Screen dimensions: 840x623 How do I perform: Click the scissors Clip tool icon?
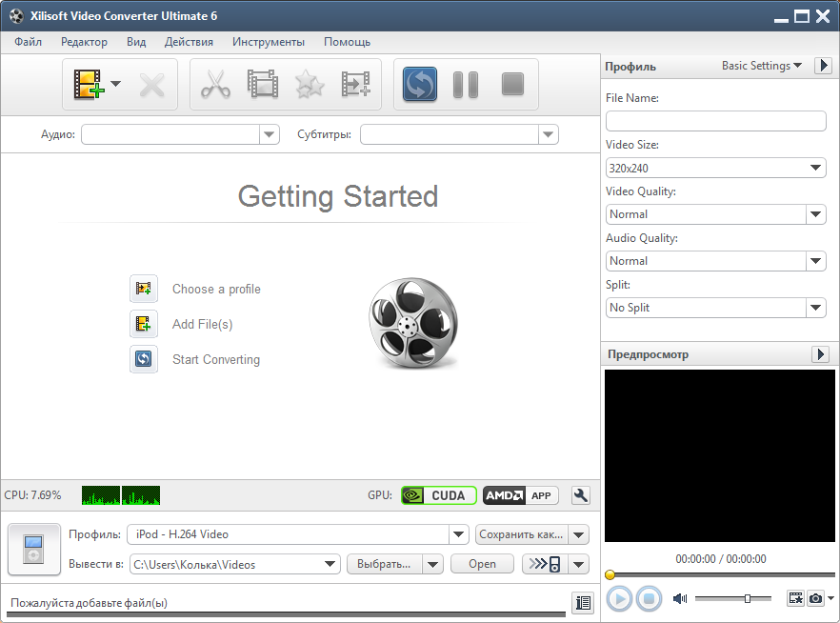click(x=216, y=85)
